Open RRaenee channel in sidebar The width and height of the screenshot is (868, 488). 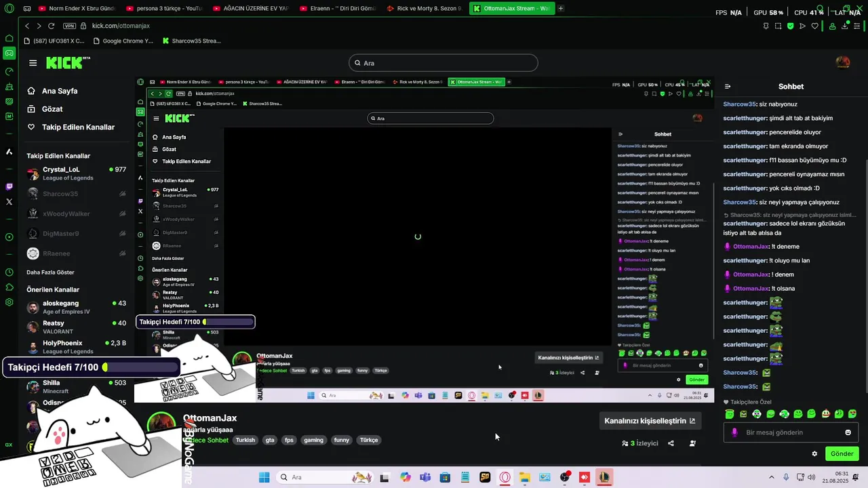[76, 253]
